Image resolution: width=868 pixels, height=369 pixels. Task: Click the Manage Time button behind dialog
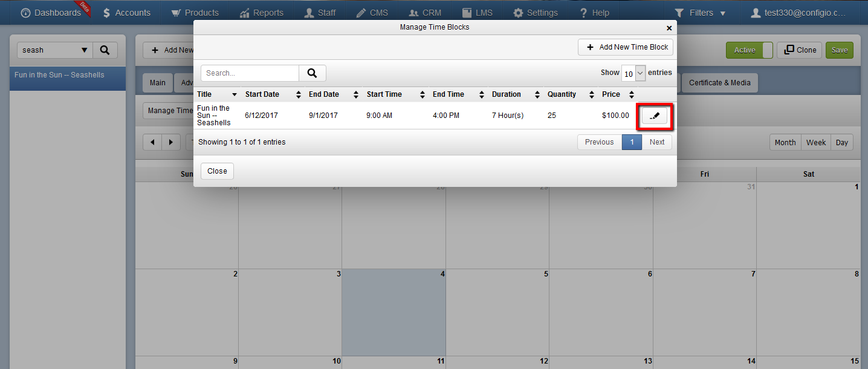(169, 111)
